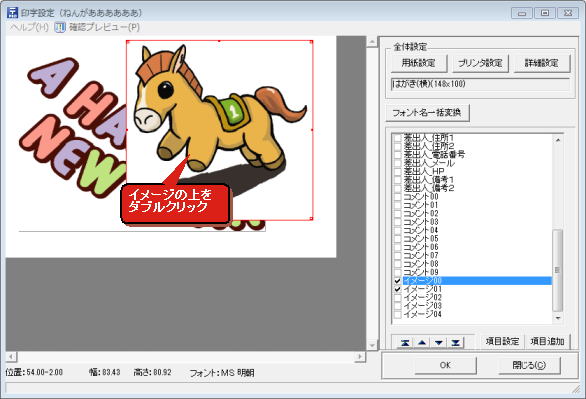Open the 確認プレビュー(P) menu

coord(104,27)
